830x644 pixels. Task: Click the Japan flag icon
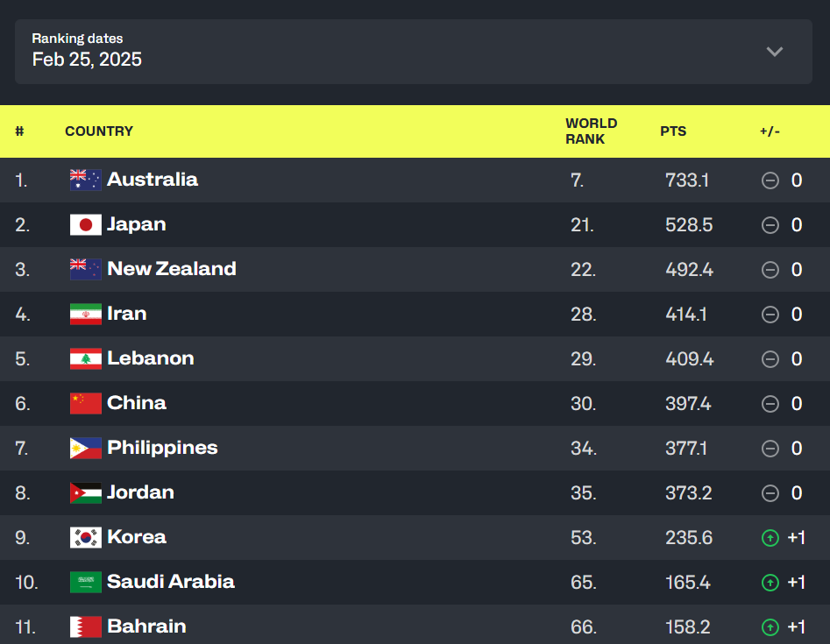coord(86,225)
